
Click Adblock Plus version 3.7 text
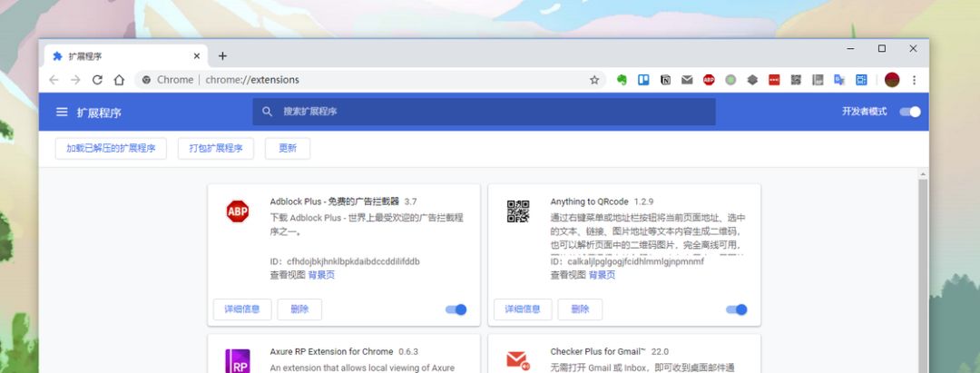click(411, 201)
